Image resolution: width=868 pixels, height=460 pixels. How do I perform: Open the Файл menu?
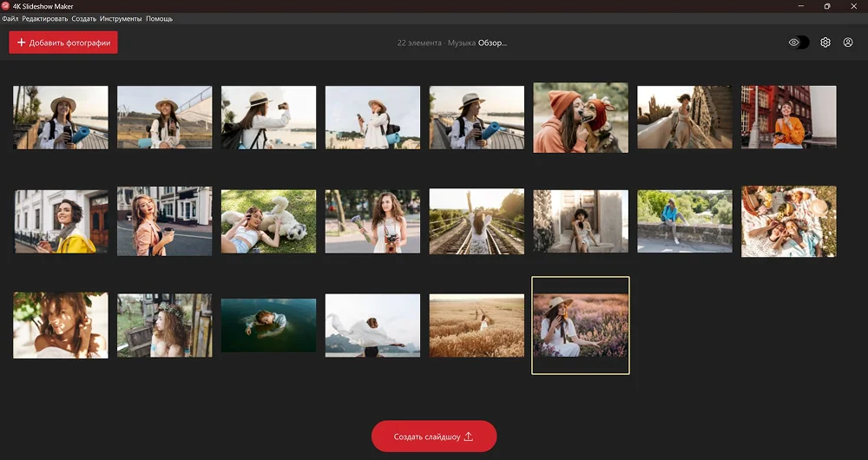tap(10, 18)
